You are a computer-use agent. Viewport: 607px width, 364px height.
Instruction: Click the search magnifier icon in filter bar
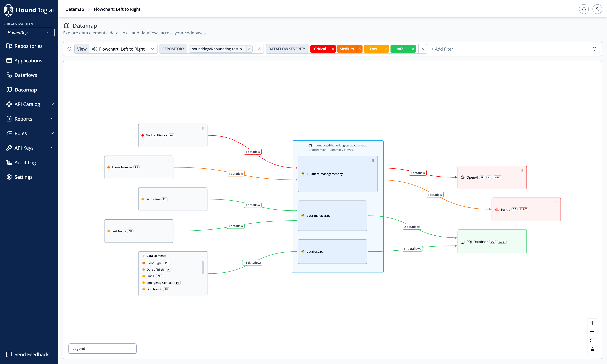point(69,49)
